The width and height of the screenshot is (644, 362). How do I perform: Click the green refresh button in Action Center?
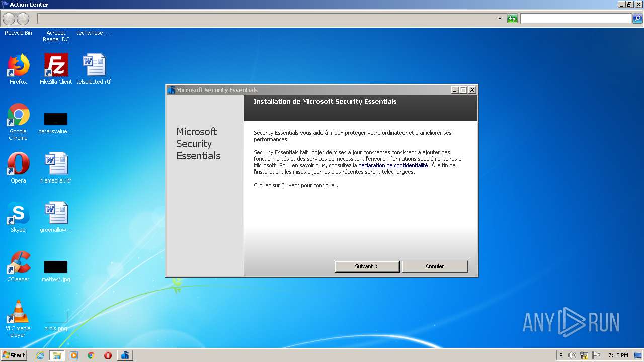pos(512,19)
